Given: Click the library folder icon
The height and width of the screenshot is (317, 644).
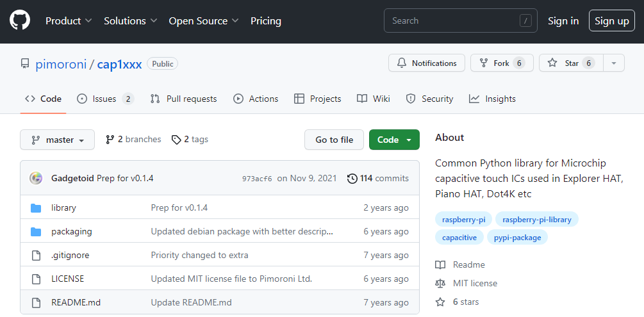Looking at the screenshot, I should [x=36, y=207].
